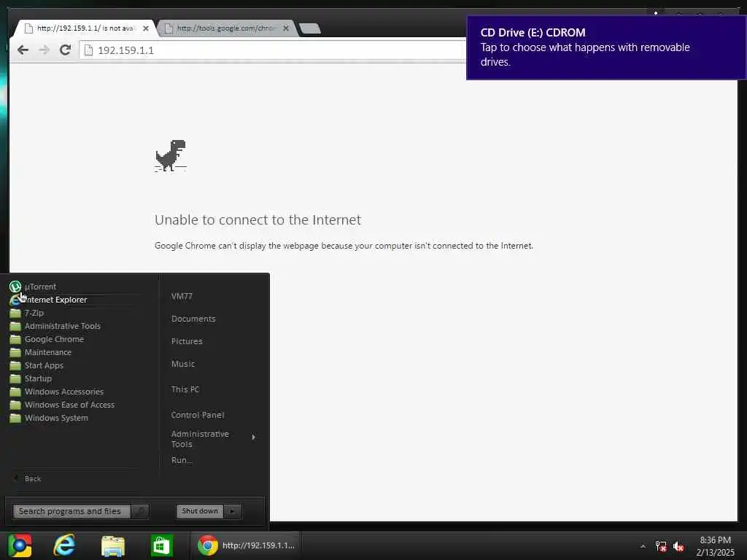747x560 pixels.
Task: Open Pictures from the Start menu
Action: [x=187, y=341]
